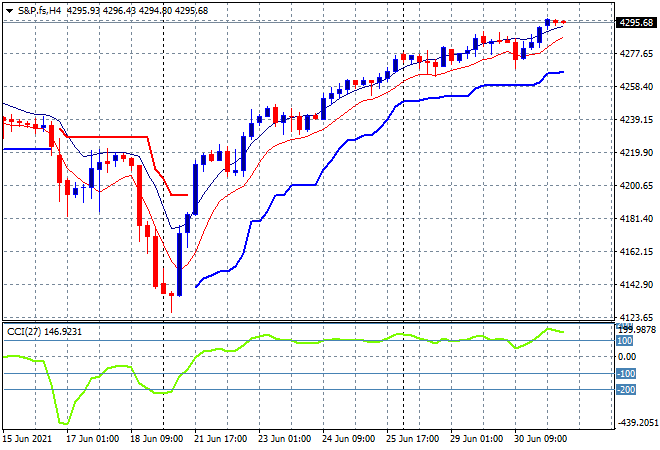Image resolution: width=660 pixels, height=450 pixels.
Task: Click the 23 Jun 01:00 time label
Action: [285, 439]
